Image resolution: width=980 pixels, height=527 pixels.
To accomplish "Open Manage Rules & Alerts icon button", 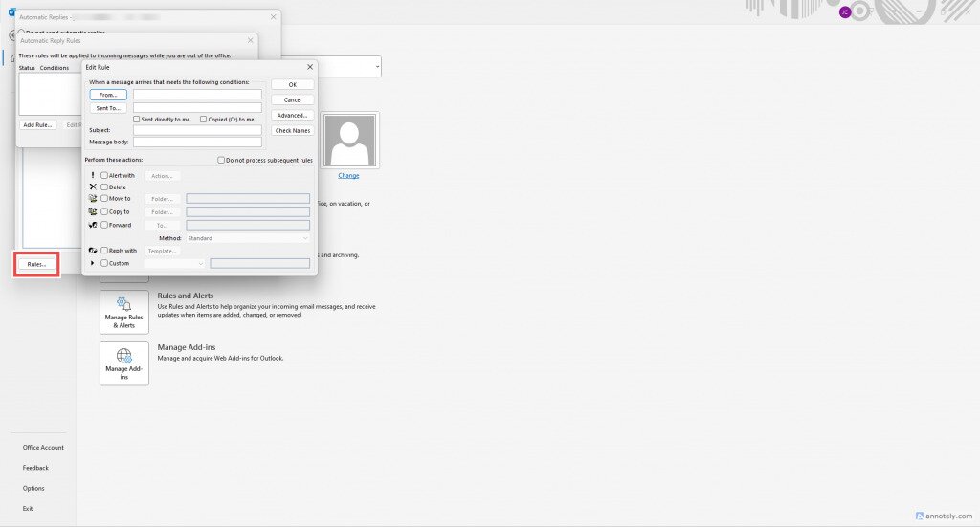I will tap(123, 312).
